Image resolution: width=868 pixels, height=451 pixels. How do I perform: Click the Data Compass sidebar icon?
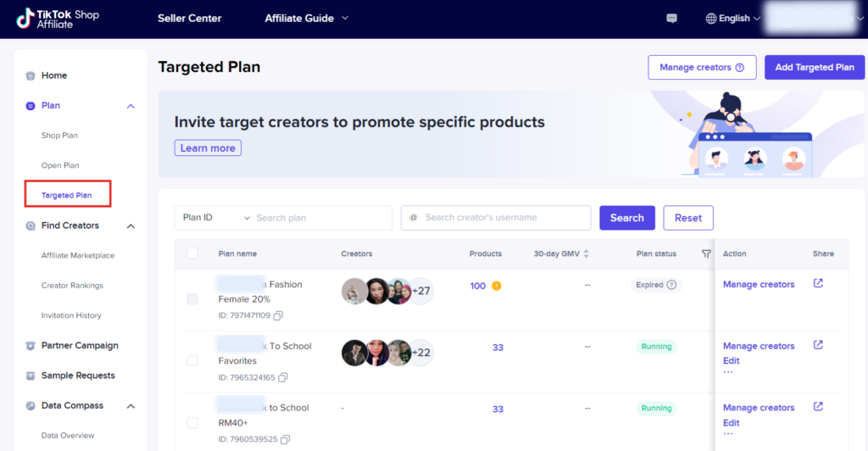(31, 405)
